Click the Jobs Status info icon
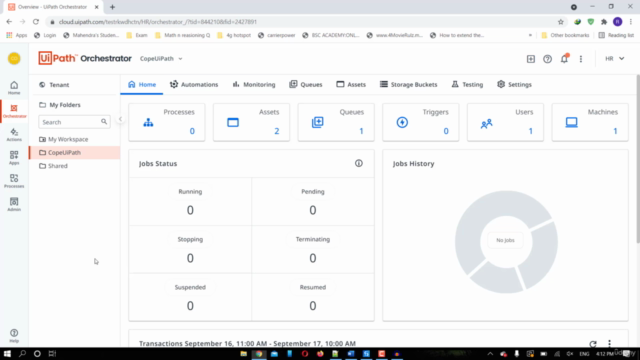This screenshot has width=640, height=360. pos(358,163)
